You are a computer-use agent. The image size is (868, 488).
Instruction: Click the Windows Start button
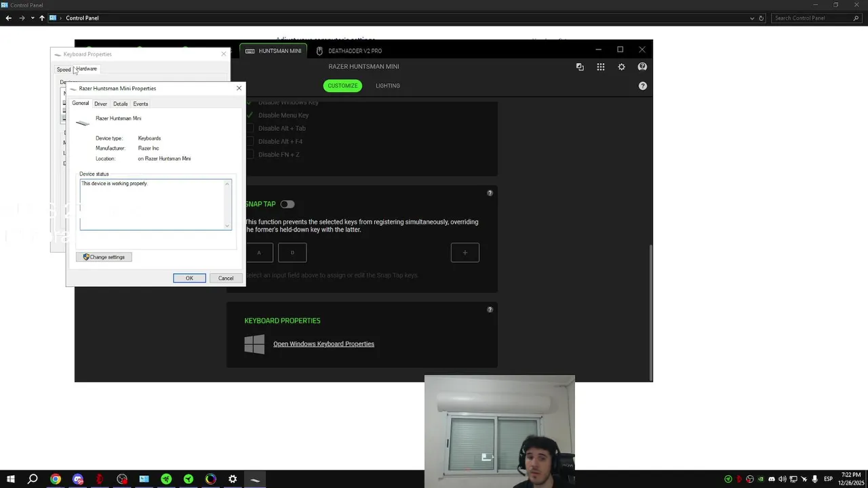point(9,479)
